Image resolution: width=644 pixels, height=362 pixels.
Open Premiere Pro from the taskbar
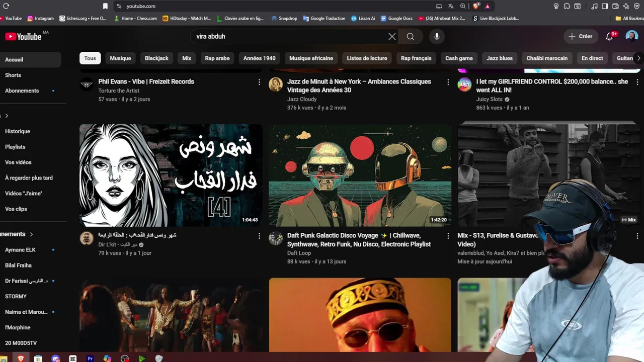pyautogui.click(x=90, y=358)
